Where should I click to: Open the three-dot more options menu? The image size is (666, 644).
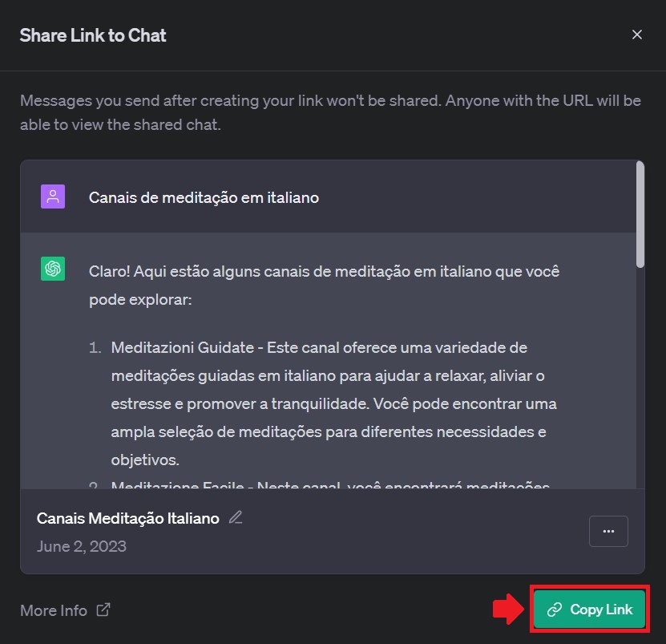click(608, 531)
